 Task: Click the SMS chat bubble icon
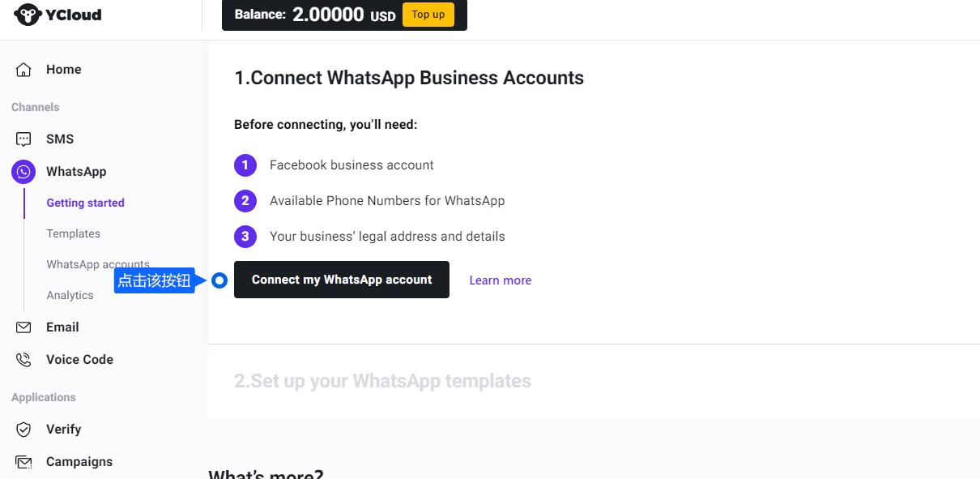point(23,139)
